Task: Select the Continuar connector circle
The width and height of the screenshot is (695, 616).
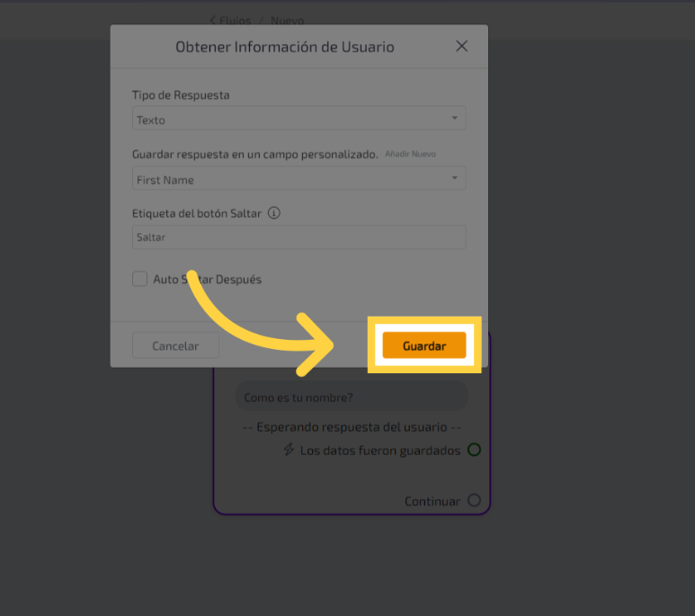Action: click(x=474, y=500)
